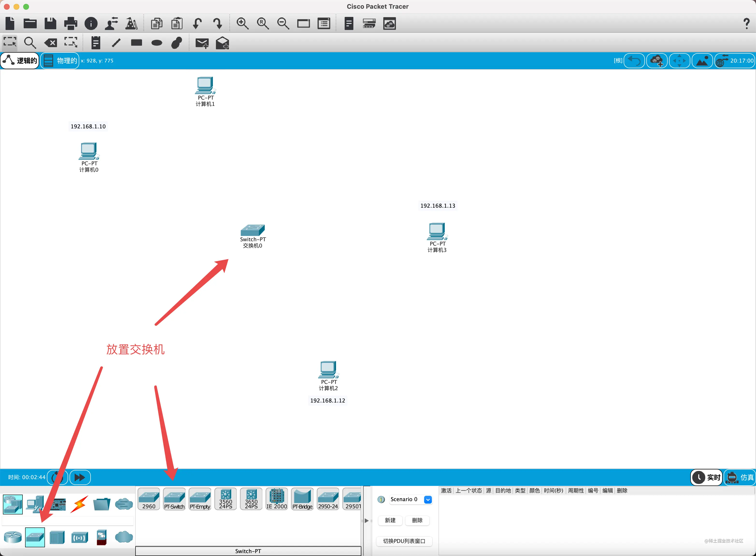756x556 pixels.
Task: Open environment time 20:17:00
Action: coord(735,61)
